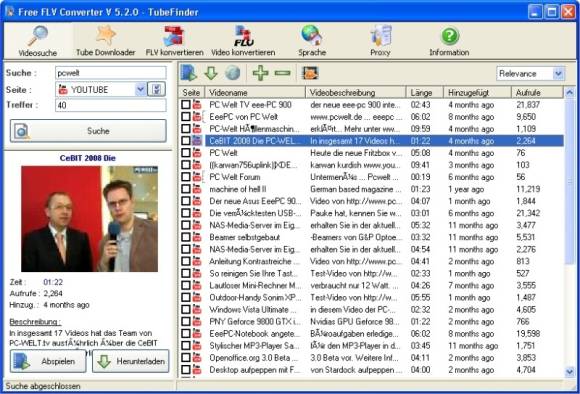Screen dimensions: 580x394
Task: Click YouTube icon in machine of hell II row
Action: [x=197, y=189]
